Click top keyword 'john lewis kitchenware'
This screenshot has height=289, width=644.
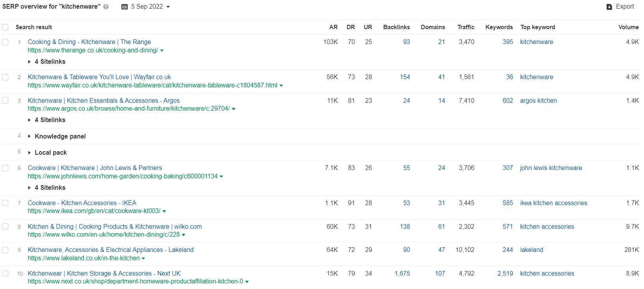pyautogui.click(x=551, y=168)
